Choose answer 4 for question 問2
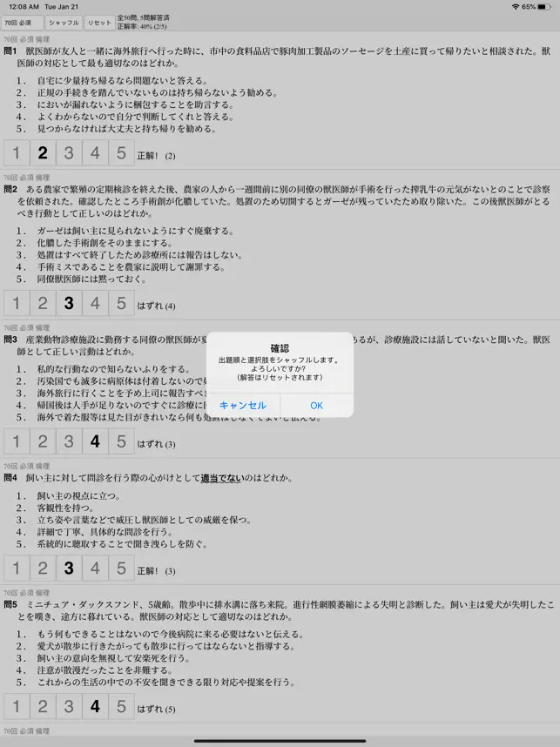The width and height of the screenshot is (560, 747). click(95, 303)
